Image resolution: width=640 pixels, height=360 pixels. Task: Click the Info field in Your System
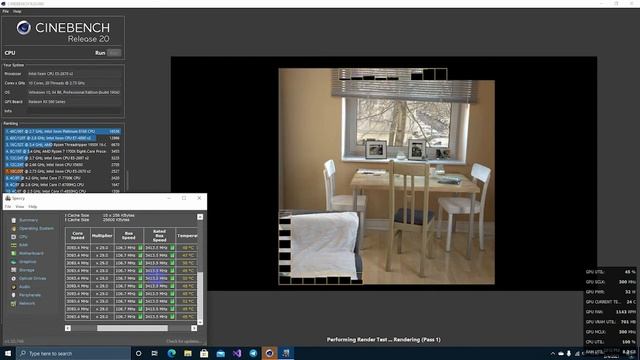(x=74, y=111)
